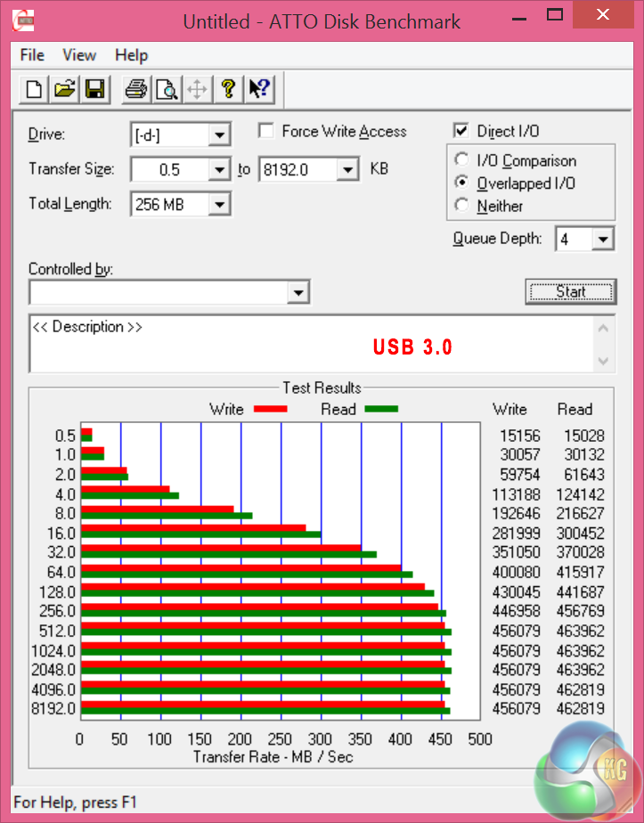Screen dimensions: 644x823
Task: Click read value 216627
Action: point(580,513)
